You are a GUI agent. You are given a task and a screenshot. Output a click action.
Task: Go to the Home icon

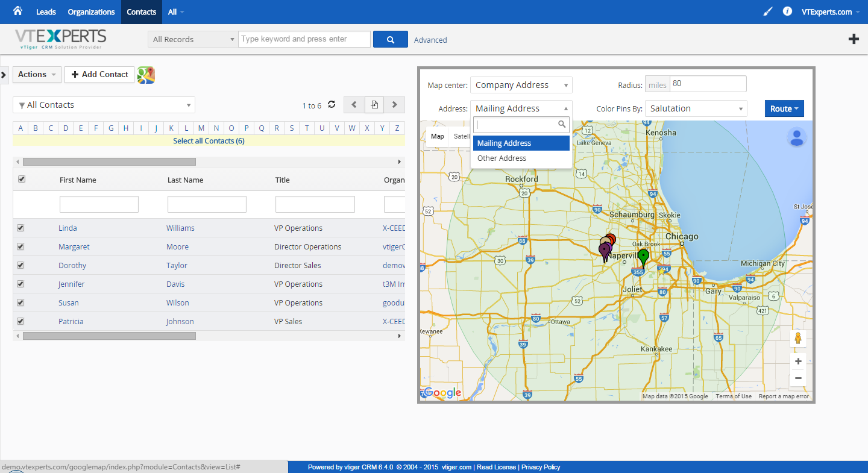(17, 11)
